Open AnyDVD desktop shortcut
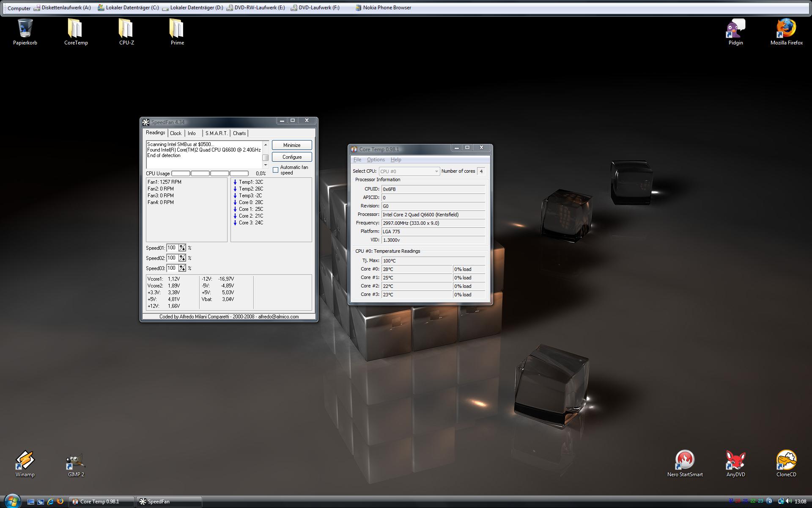The width and height of the screenshot is (812, 508). (735, 463)
